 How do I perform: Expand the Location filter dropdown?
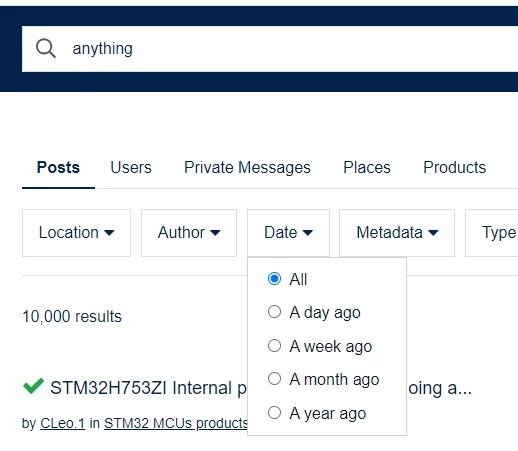coord(76,233)
